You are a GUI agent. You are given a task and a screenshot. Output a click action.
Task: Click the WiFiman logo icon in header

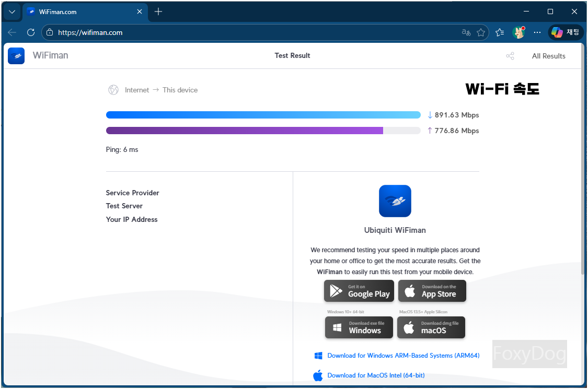(x=16, y=56)
